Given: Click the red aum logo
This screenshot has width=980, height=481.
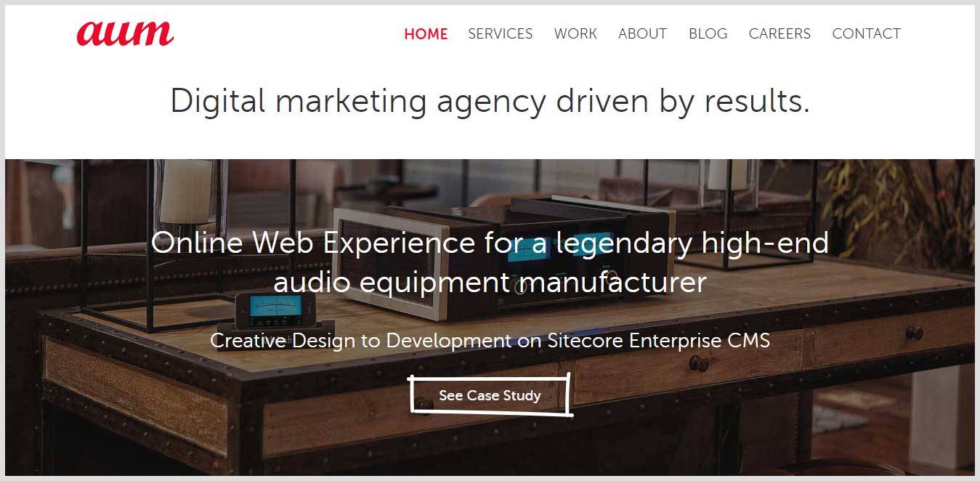Looking at the screenshot, I should (125, 33).
